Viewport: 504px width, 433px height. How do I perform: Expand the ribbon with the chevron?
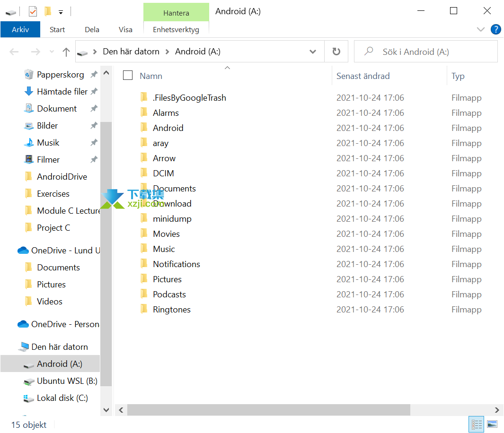click(481, 29)
